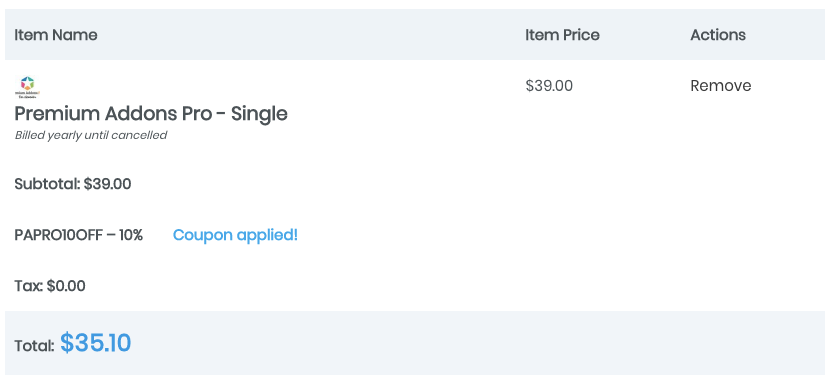Image resolution: width=834 pixels, height=383 pixels.
Task: Click the Actions column header
Action: click(718, 35)
